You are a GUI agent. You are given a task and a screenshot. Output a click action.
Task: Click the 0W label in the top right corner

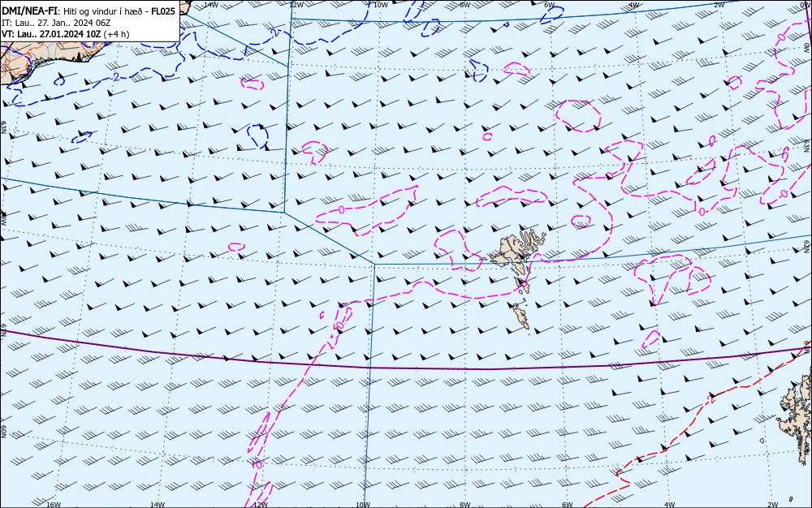coord(806,5)
